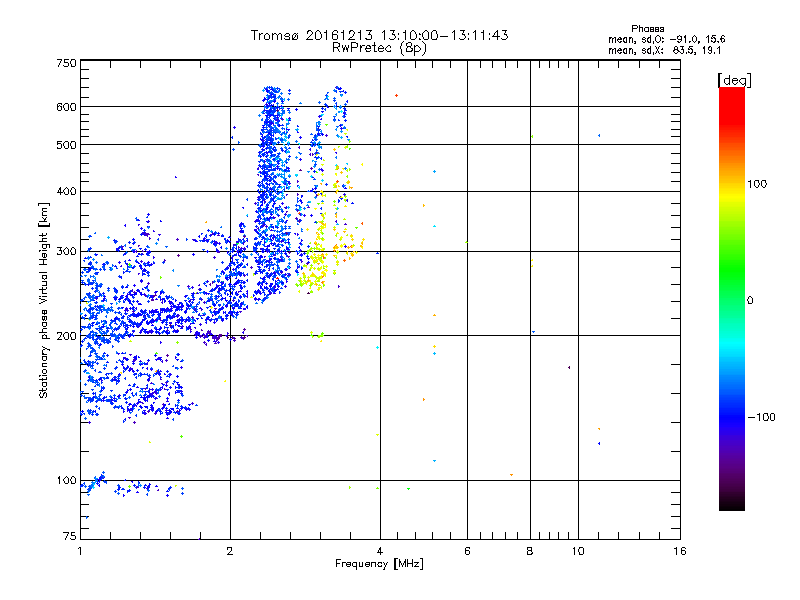Click the x-axis tick label '10'
Image resolution: width=800 pixels, height=600 pixels.
578,551
